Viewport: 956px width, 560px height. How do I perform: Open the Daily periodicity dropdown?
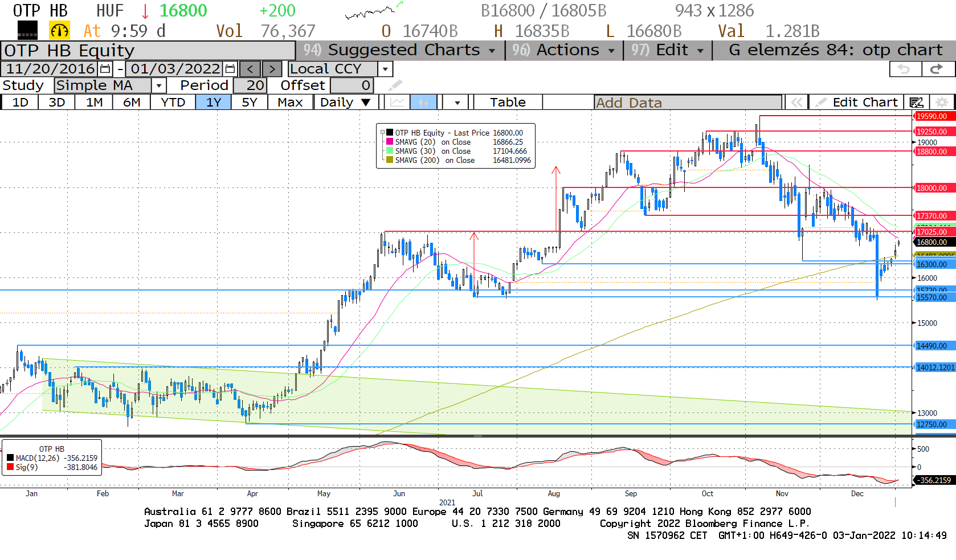(x=346, y=103)
